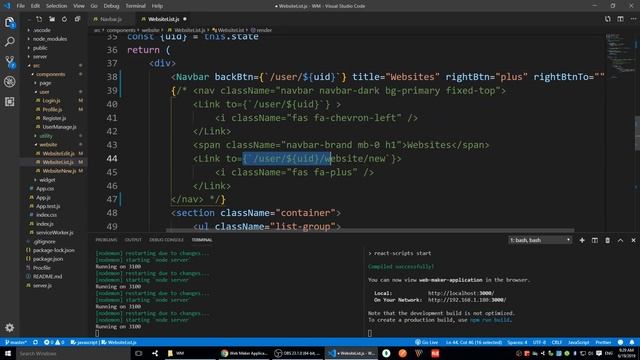640x360 pixels.
Task: Open the Terminal menu
Action: click(136, 6)
